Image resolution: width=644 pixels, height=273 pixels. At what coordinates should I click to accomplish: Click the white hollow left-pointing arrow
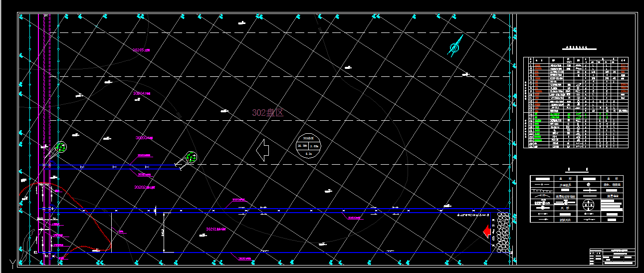(263, 150)
